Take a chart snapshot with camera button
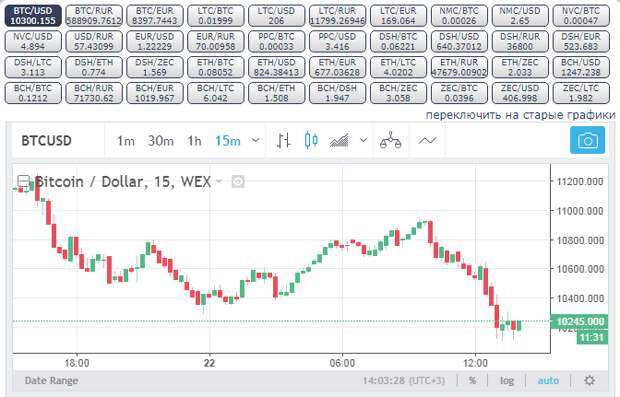Screen dimensions: 620x397 (587, 140)
